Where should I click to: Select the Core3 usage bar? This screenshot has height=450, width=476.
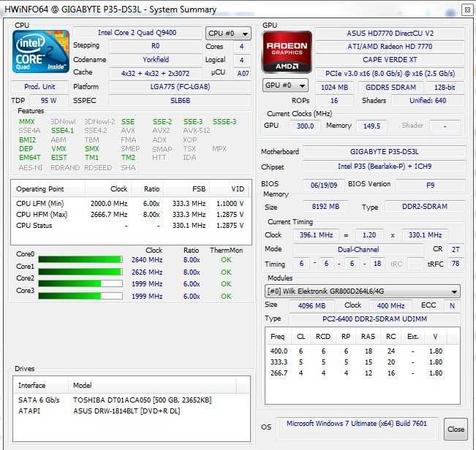pos(80,296)
